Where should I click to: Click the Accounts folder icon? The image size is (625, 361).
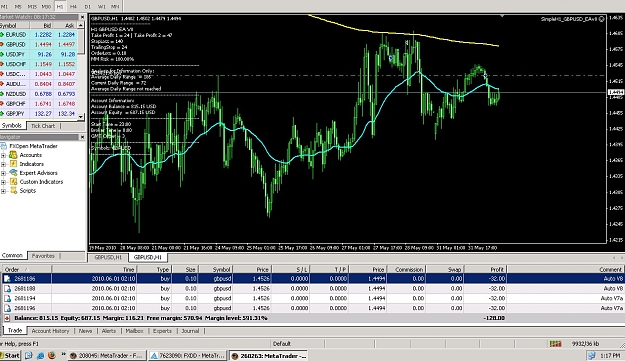[13, 155]
